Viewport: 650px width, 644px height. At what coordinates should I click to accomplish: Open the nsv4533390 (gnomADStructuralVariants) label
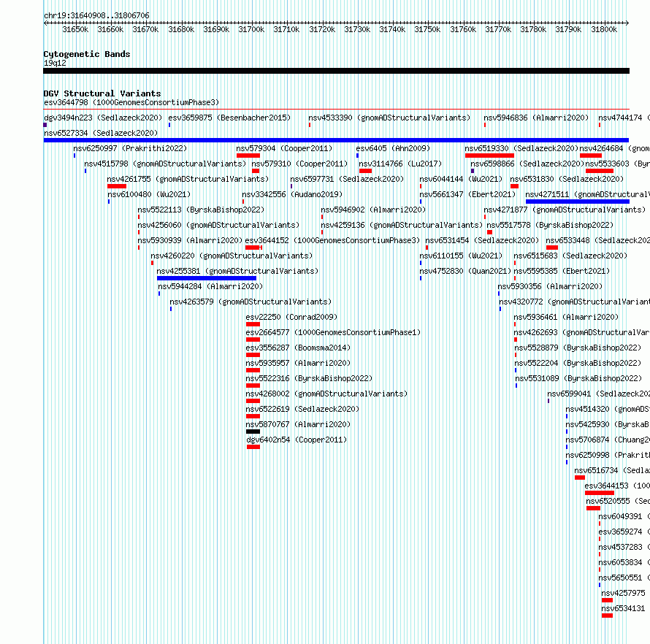tap(389, 118)
